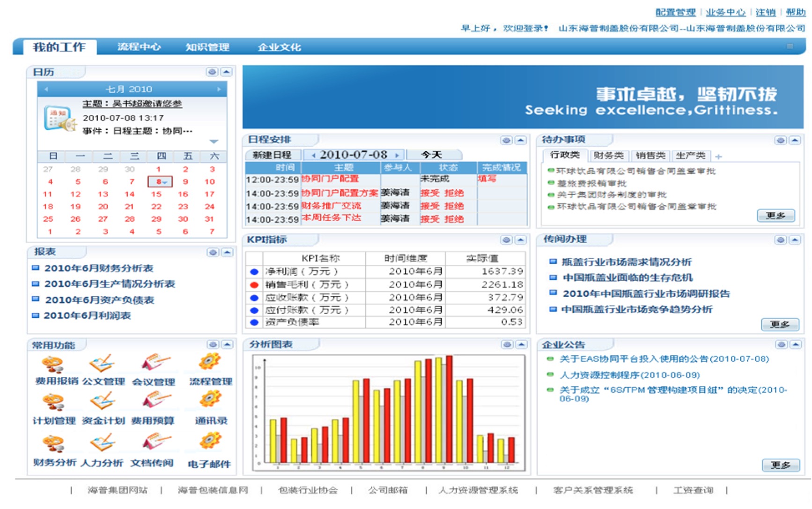The width and height of the screenshot is (812, 509).
Task: Select July 15 in the calendar
Action: click(156, 194)
